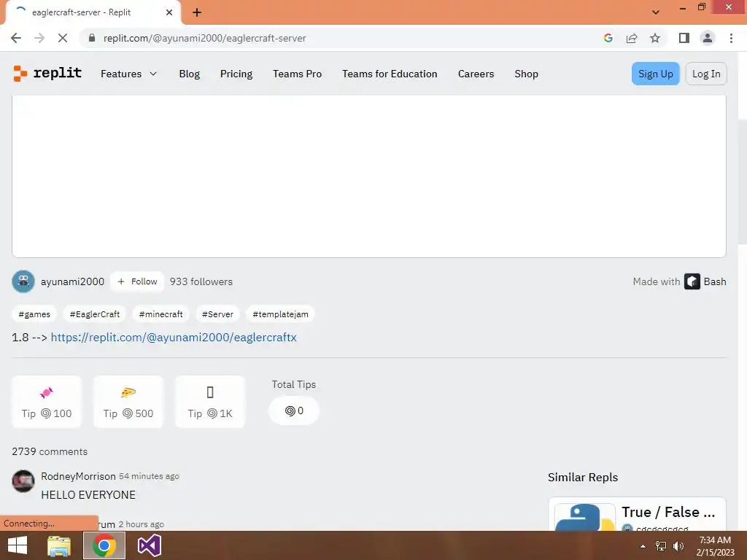This screenshot has width=747, height=560.
Task: Click the 2739 comments heading
Action: pos(50,451)
